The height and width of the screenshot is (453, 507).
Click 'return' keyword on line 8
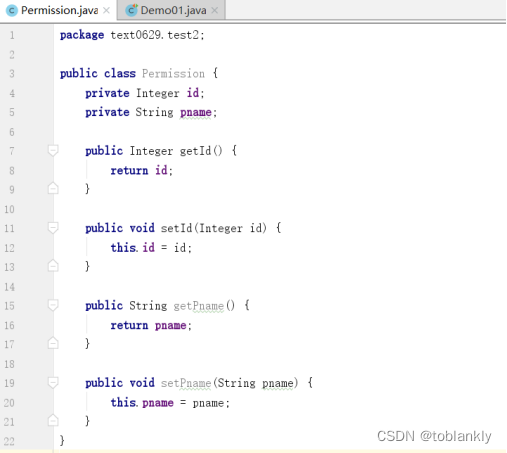(129, 170)
